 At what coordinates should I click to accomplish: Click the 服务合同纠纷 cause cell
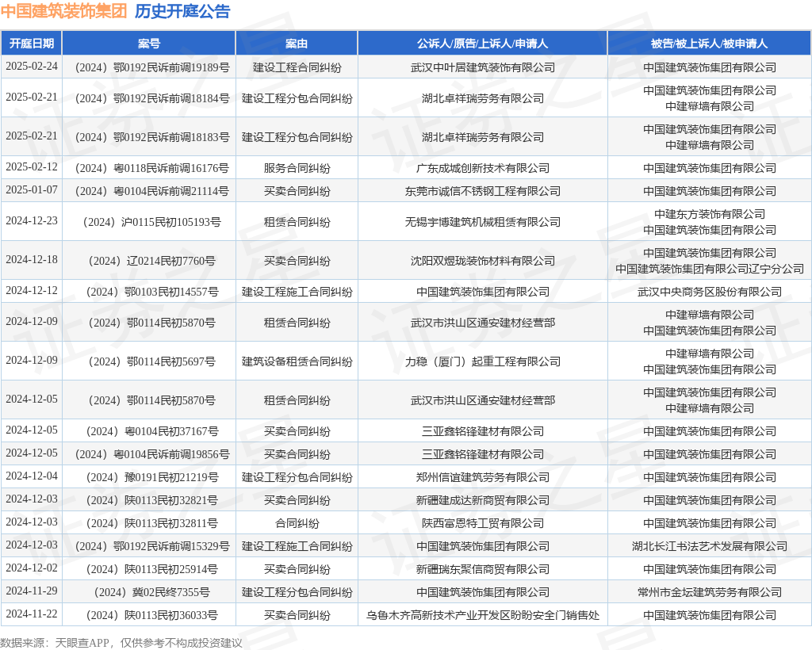coord(297,168)
